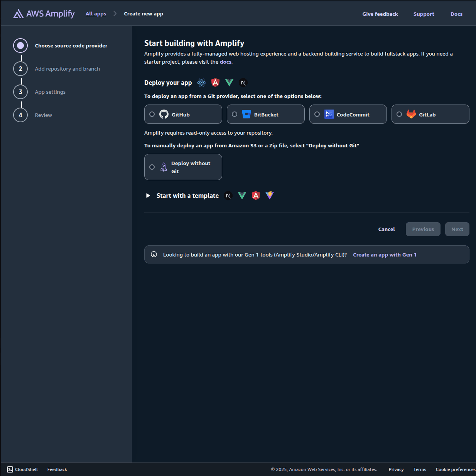
Task: Select the CodeCommit radio button
Action: [x=317, y=114]
